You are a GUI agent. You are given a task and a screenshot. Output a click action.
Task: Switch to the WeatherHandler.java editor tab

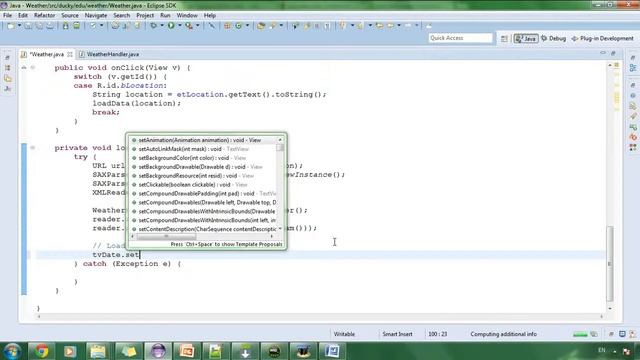click(x=109, y=54)
